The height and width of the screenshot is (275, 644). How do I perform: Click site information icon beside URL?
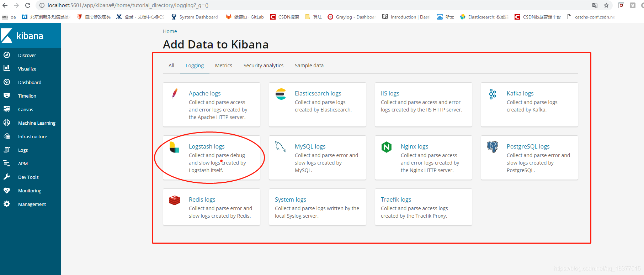pyautogui.click(x=42, y=5)
